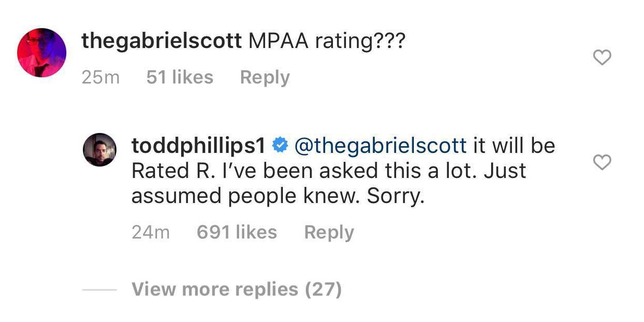Open the bold toddphillips1 username link

coord(199,146)
